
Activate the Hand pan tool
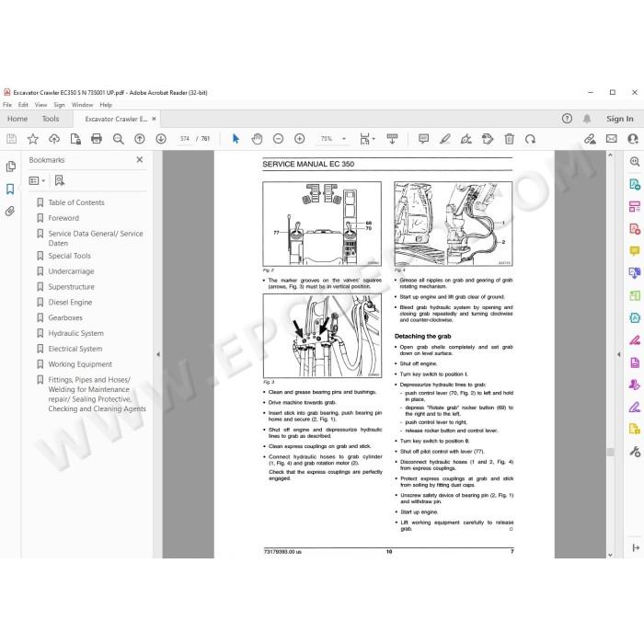[x=257, y=139]
